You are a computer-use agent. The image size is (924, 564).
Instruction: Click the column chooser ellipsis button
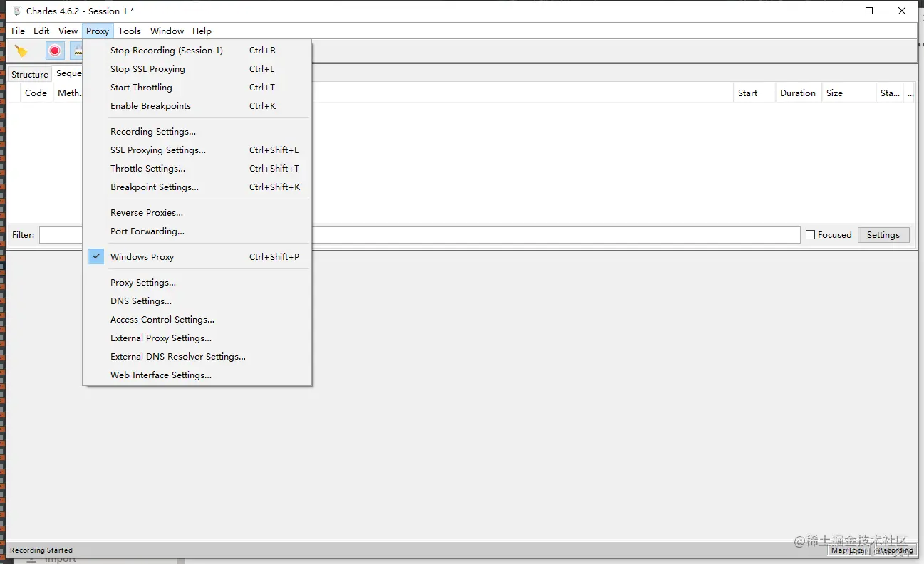(910, 93)
